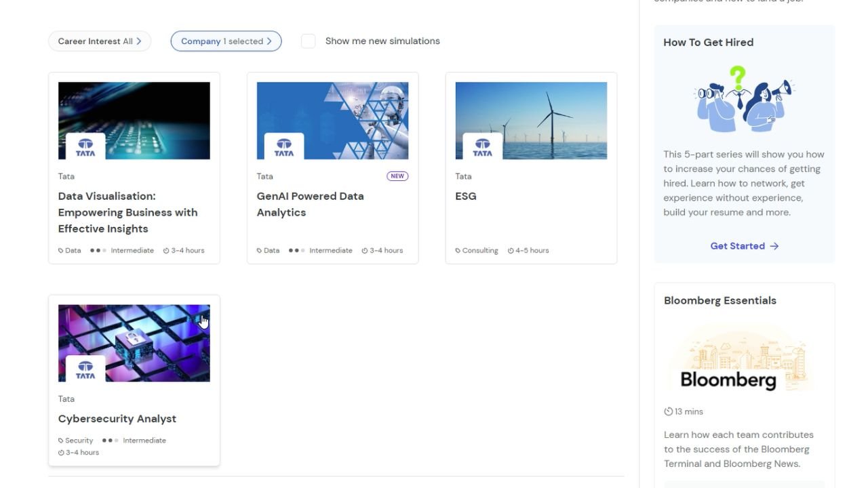Click Tata label on ESG card

464,176
